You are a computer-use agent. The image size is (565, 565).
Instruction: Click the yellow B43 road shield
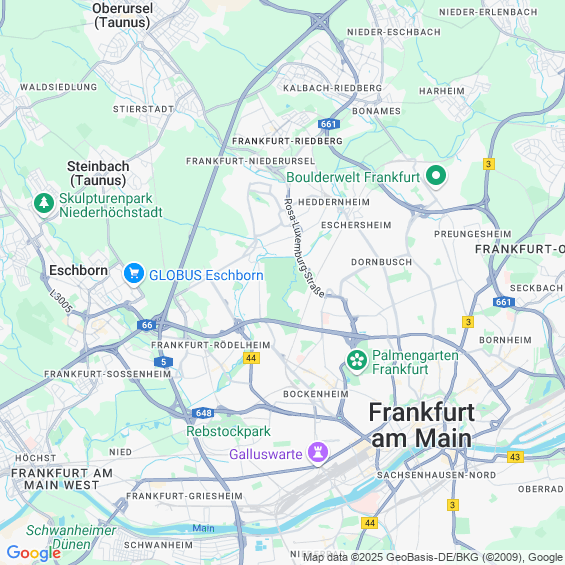coord(515,457)
